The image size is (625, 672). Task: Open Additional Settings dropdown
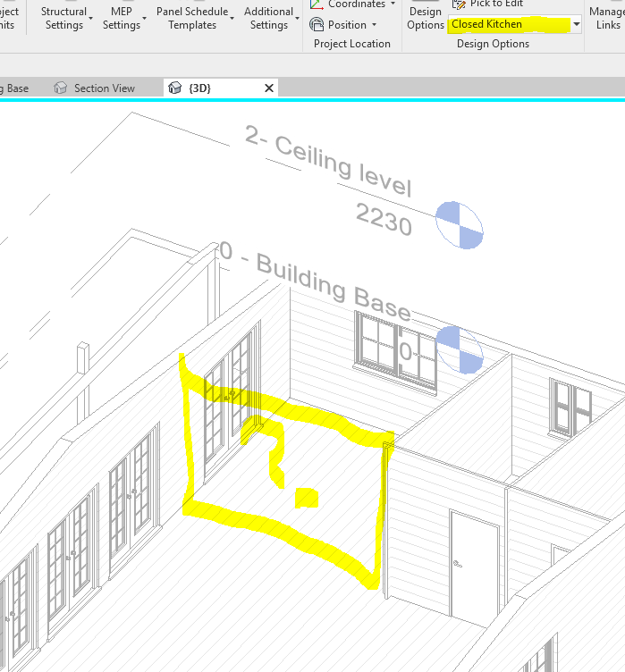271,18
